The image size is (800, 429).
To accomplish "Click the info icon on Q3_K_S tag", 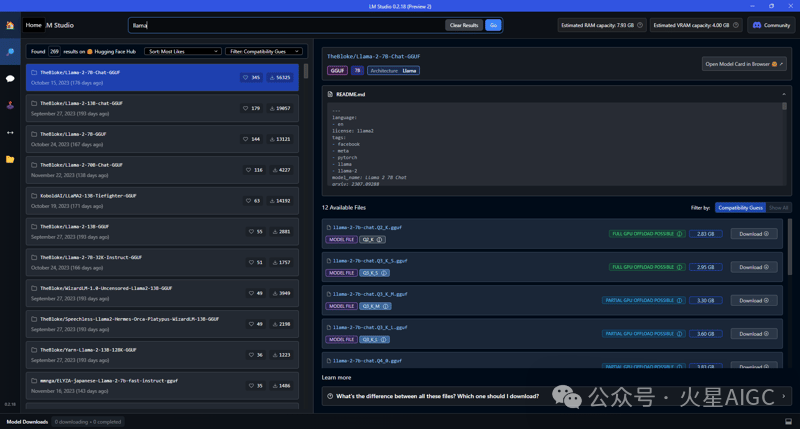I will tap(384, 273).
